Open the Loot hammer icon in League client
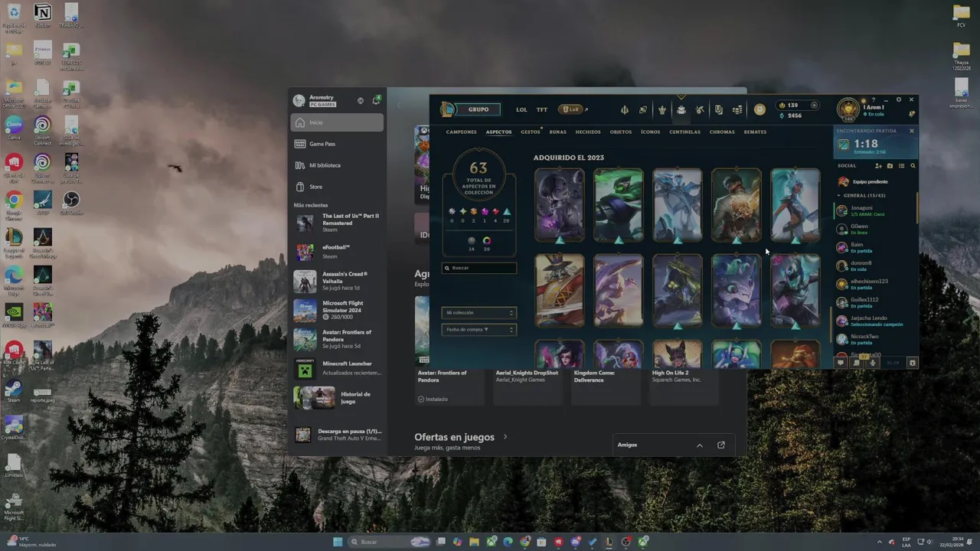This screenshot has height=551, width=980. click(x=700, y=110)
